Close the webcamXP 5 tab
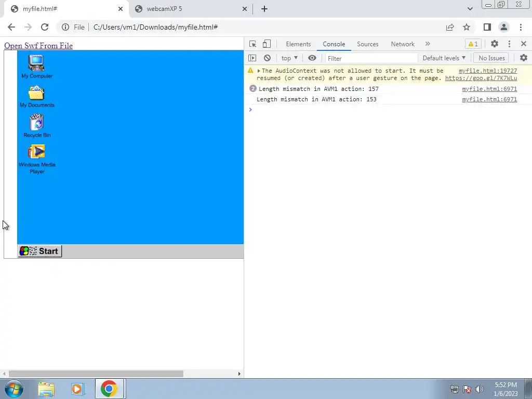Viewport: 532px width, 399px height. [244, 9]
